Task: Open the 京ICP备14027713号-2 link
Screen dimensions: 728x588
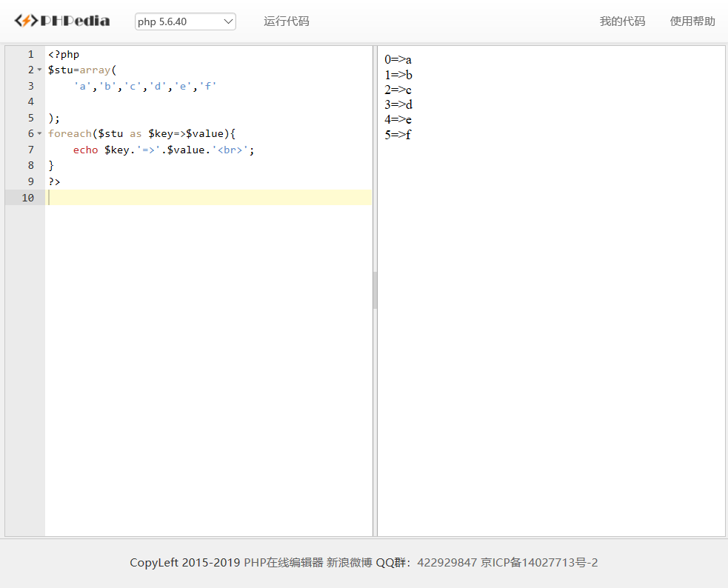Action: pyautogui.click(x=539, y=563)
